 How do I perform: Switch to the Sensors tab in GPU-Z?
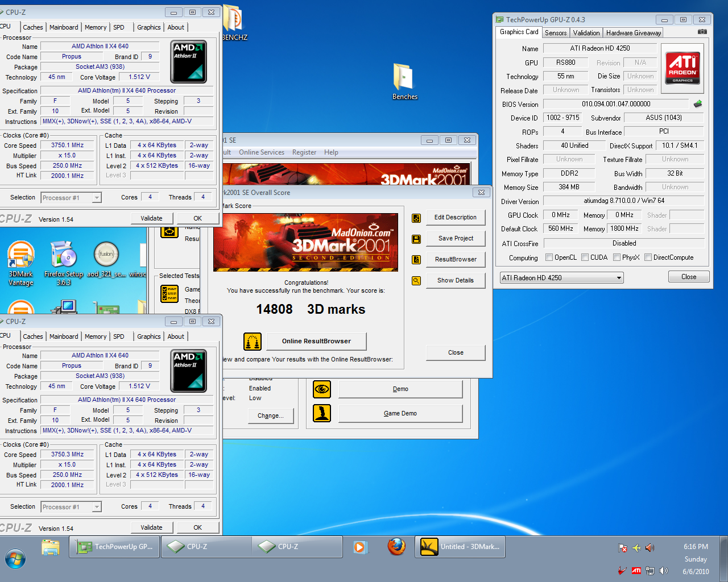point(556,33)
